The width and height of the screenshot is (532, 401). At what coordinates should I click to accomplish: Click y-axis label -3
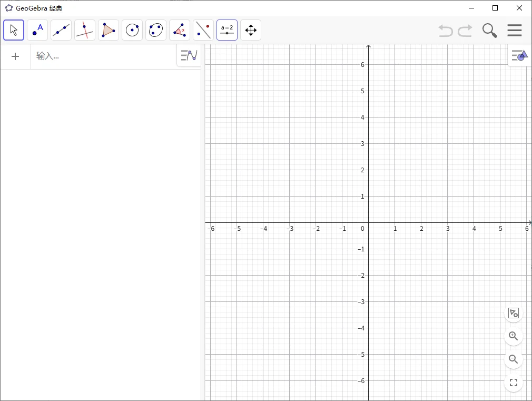pos(361,302)
